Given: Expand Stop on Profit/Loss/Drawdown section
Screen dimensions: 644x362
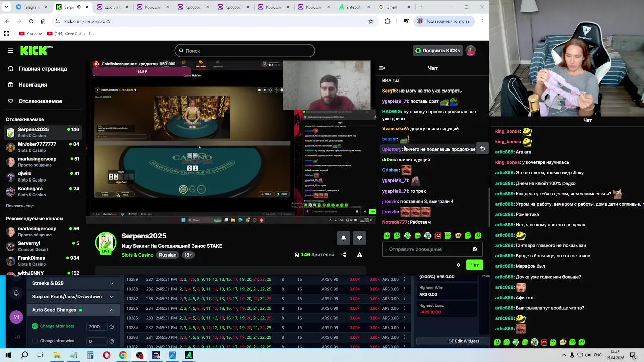Looking at the screenshot, I should coord(72,297).
